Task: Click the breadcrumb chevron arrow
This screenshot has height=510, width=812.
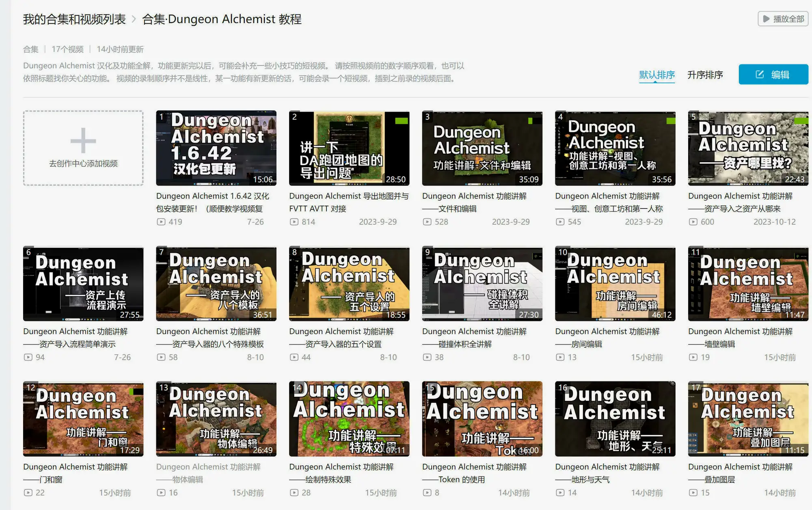Action: pyautogui.click(x=134, y=19)
